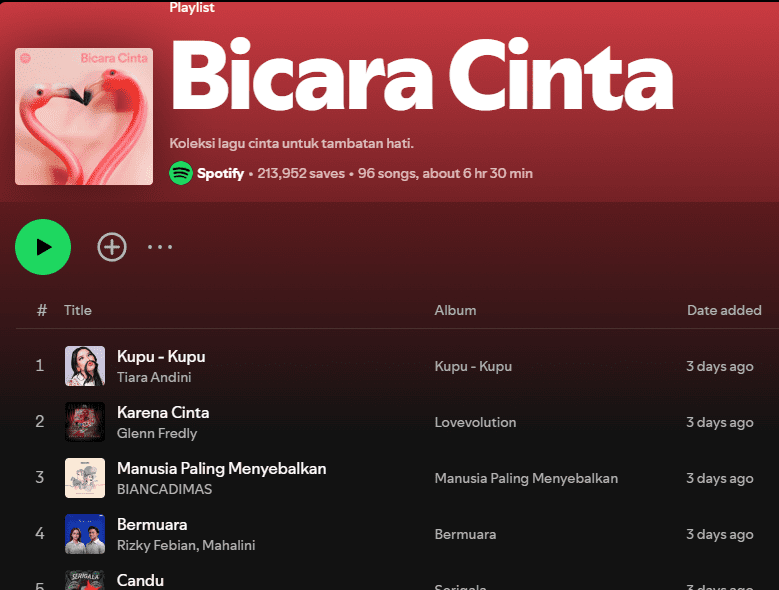The image size is (779, 590).
Task: Select the Manusia Paling Menyebalkan song title
Action: coord(222,469)
